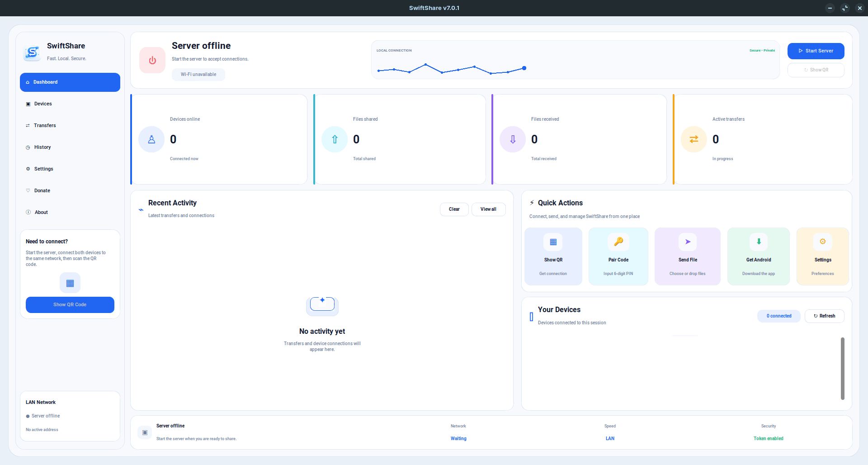Click the status bar server icon
The width and height of the screenshot is (868, 465).
click(145, 432)
